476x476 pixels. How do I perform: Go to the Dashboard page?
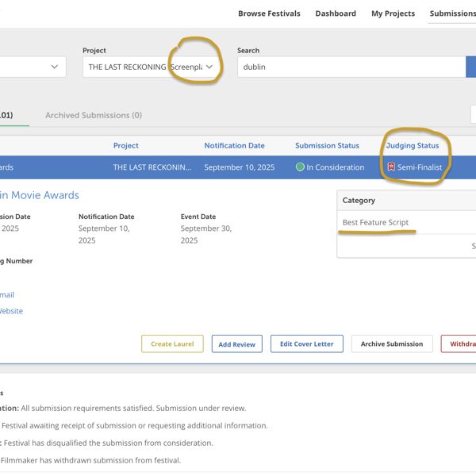tap(336, 13)
